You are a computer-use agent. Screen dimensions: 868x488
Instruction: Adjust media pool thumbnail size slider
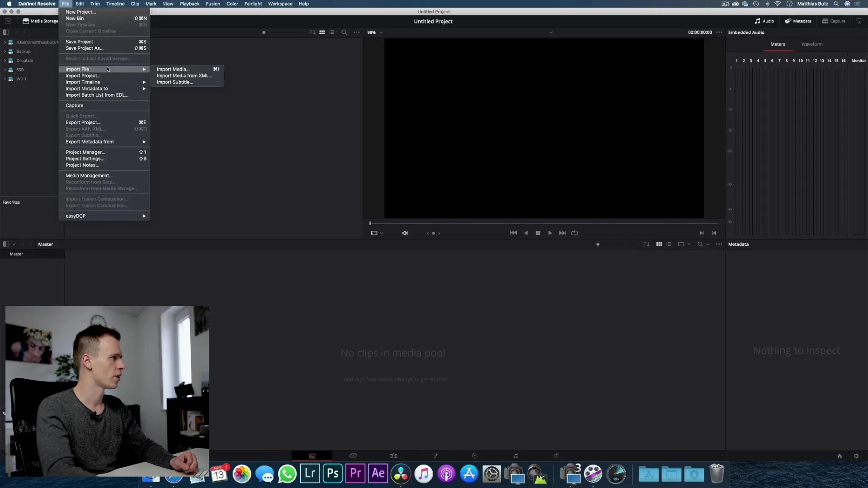tap(598, 244)
